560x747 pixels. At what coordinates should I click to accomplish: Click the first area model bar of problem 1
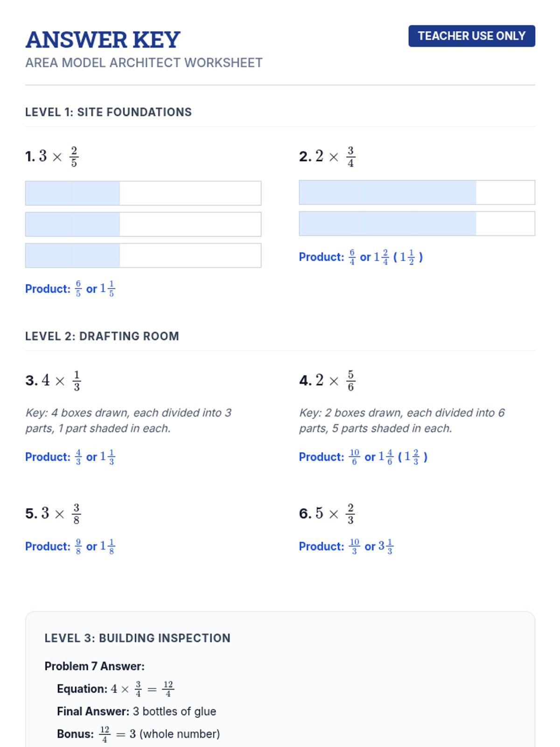[x=143, y=193]
